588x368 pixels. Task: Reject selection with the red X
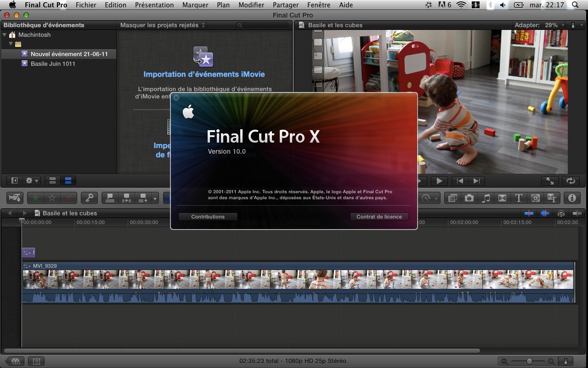click(x=68, y=198)
